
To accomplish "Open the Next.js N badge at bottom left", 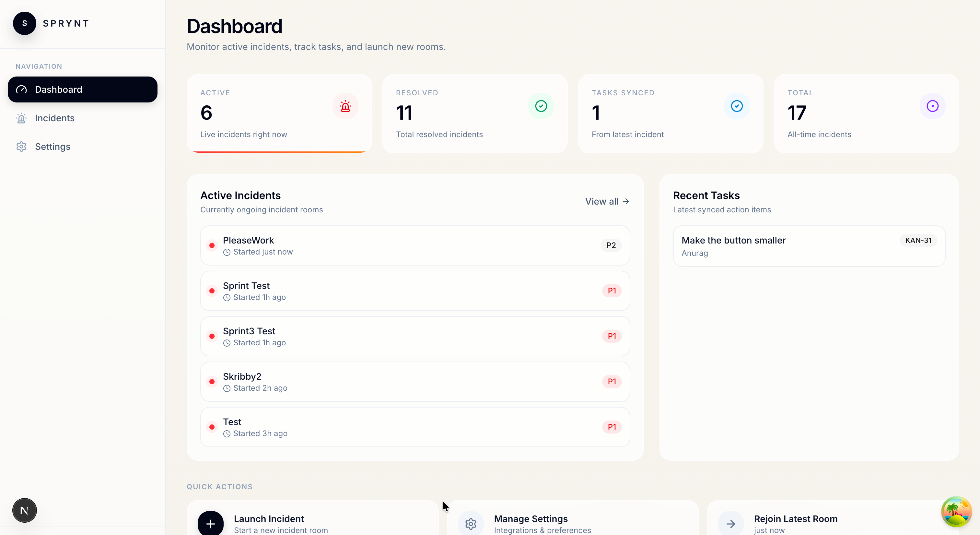I will (24, 510).
